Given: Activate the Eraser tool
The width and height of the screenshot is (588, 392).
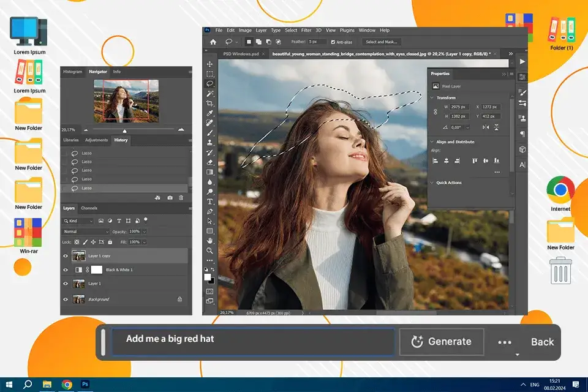Looking at the screenshot, I should tap(210, 162).
